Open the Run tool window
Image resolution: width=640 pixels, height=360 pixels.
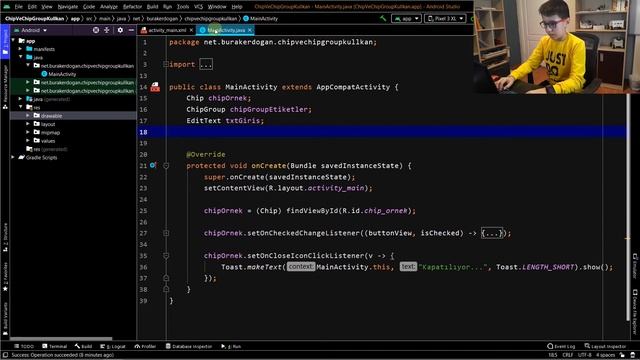(x=231, y=346)
